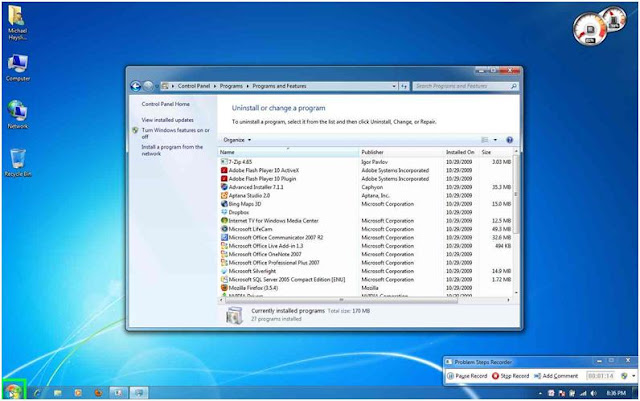Screen dimensions: 640x401
Task: Refresh the Programs and Features address bar
Action: pyautogui.click(x=404, y=86)
